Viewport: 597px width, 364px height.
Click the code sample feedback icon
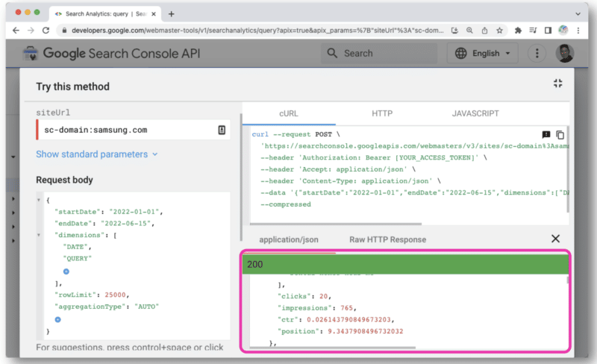pyautogui.click(x=546, y=134)
